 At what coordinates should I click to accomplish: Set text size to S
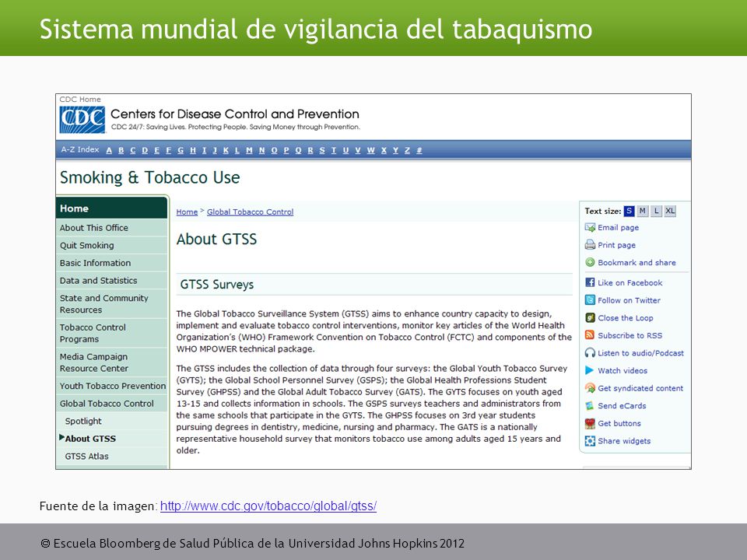click(629, 211)
